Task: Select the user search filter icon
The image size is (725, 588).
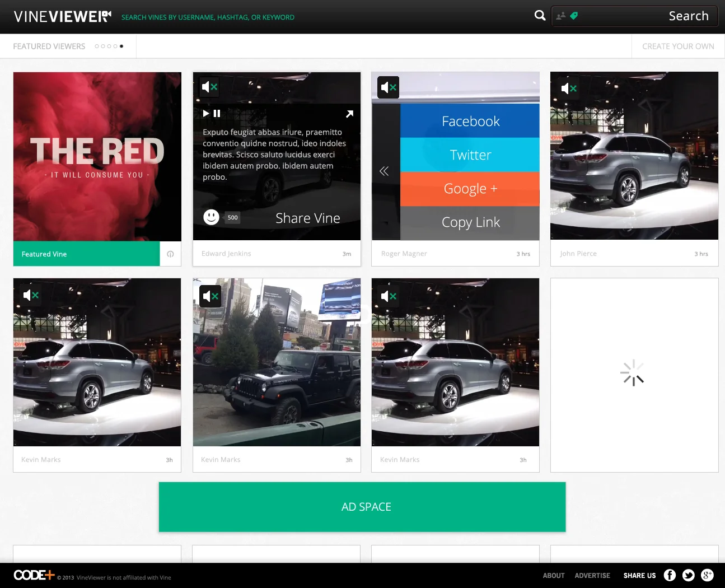Action: tap(561, 16)
